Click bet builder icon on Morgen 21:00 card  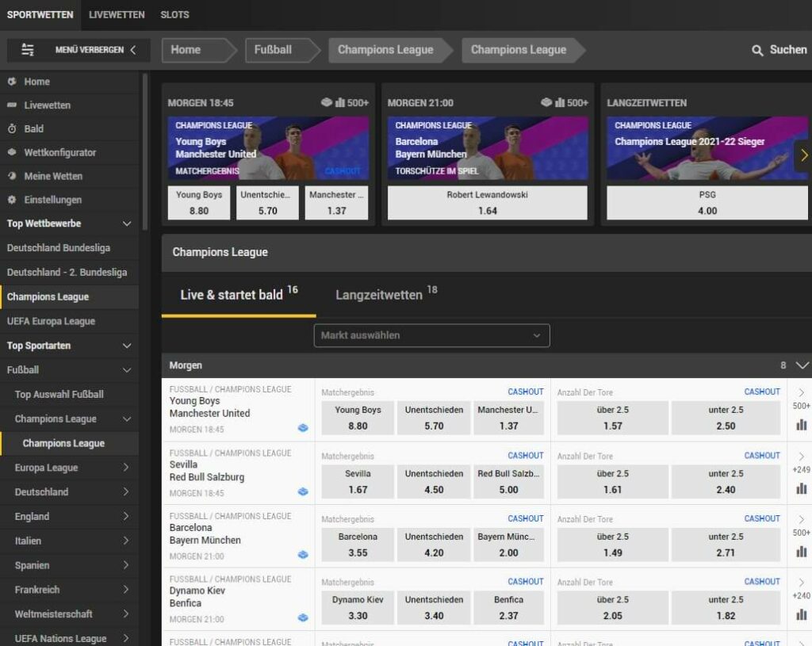click(x=546, y=102)
